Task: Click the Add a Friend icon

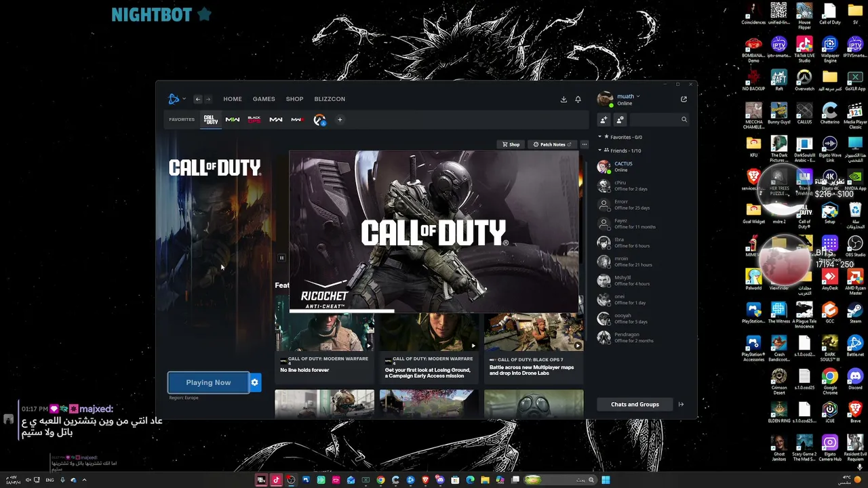Action: [604, 120]
